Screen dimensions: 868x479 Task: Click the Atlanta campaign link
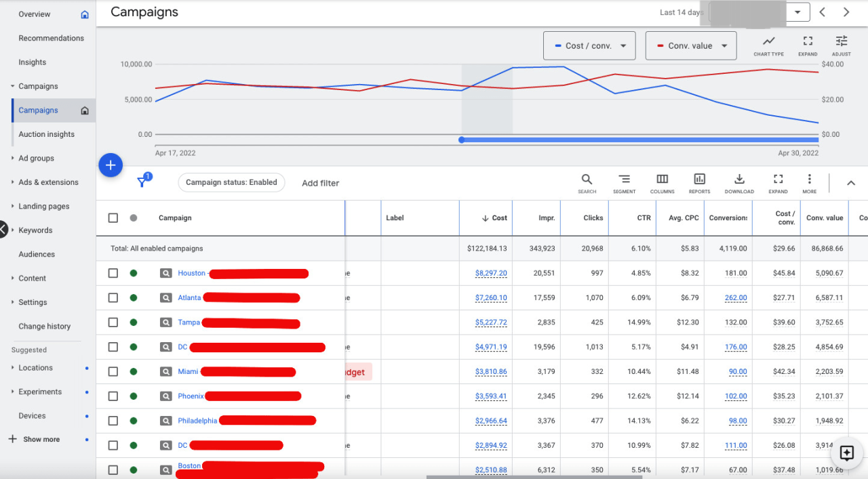point(189,298)
